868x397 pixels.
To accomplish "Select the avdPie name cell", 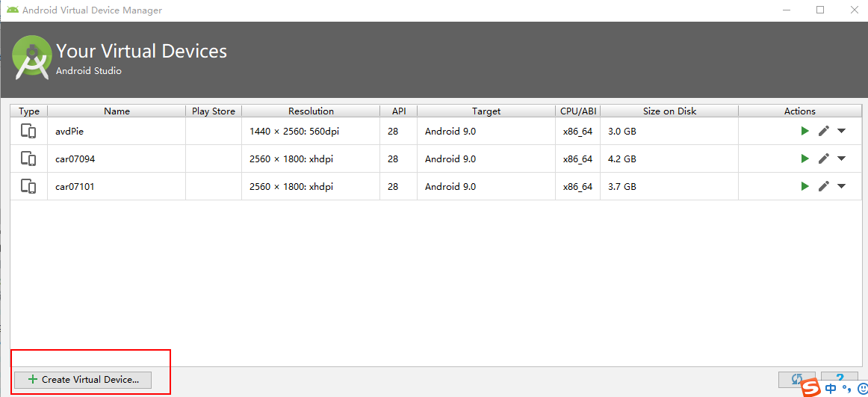I will (x=117, y=132).
